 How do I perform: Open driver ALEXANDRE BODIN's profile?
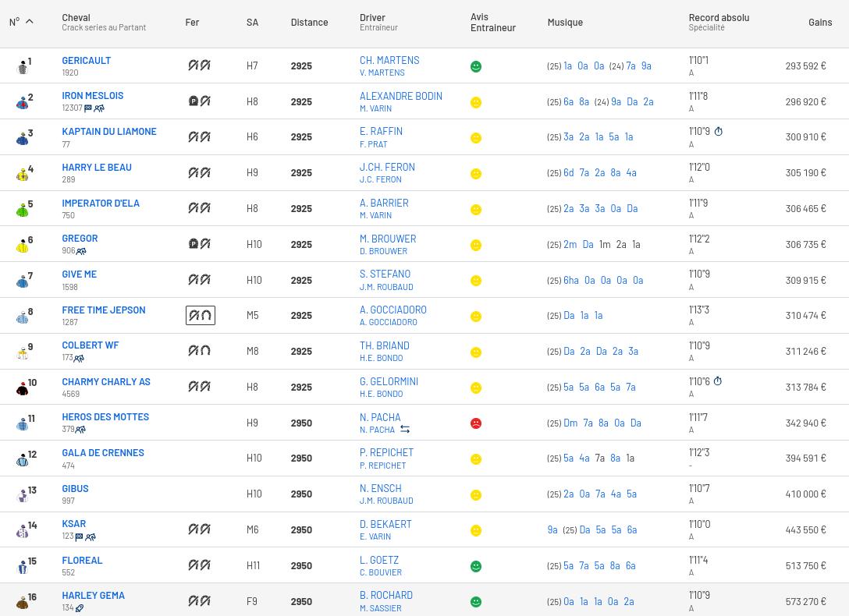pyautogui.click(x=400, y=96)
